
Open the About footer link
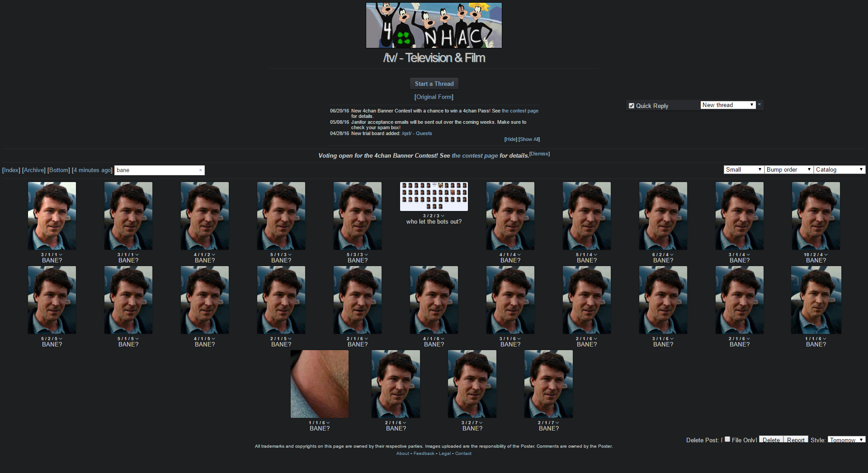[403, 454]
